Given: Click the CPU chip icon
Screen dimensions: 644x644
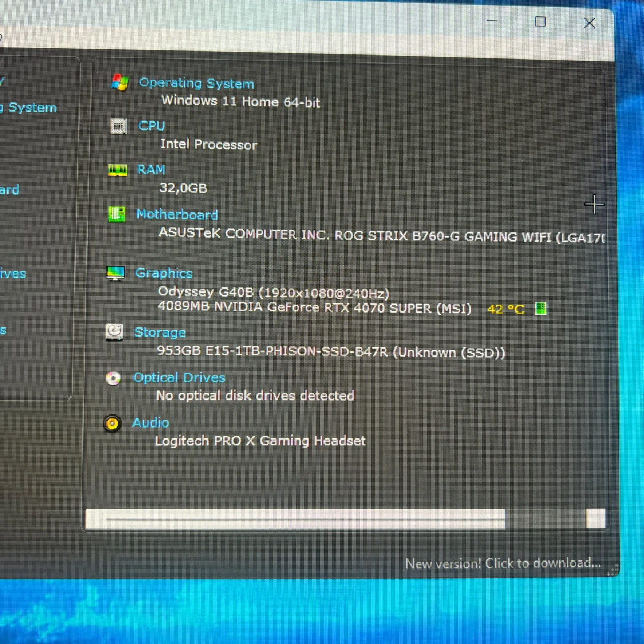Looking at the screenshot, I should 118,126.
